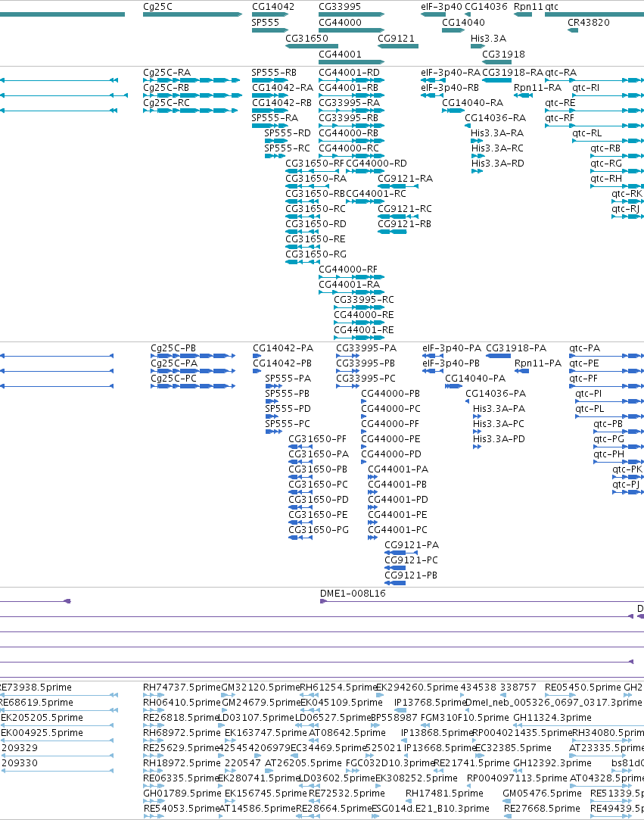This screenshot has width=644, height=820.
Task: Open EST RE05450.5prime
Action: point(583,687)
